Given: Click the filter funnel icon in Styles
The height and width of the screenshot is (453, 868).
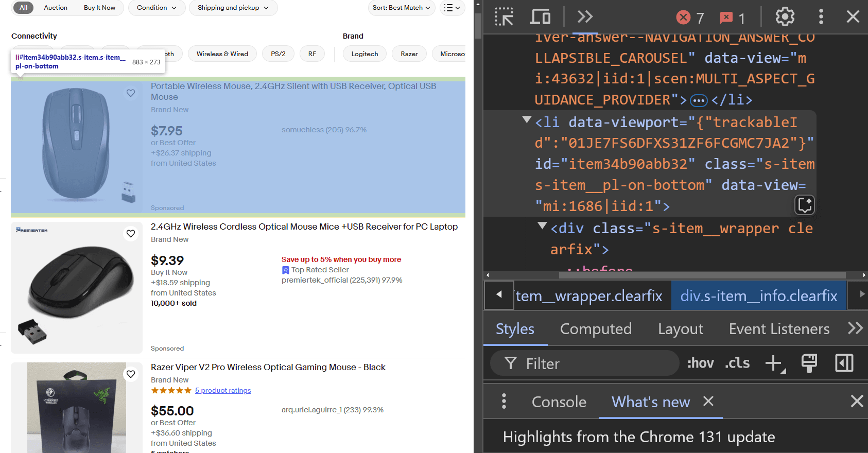Looking at the screenshot, I should tap(510, 363).
